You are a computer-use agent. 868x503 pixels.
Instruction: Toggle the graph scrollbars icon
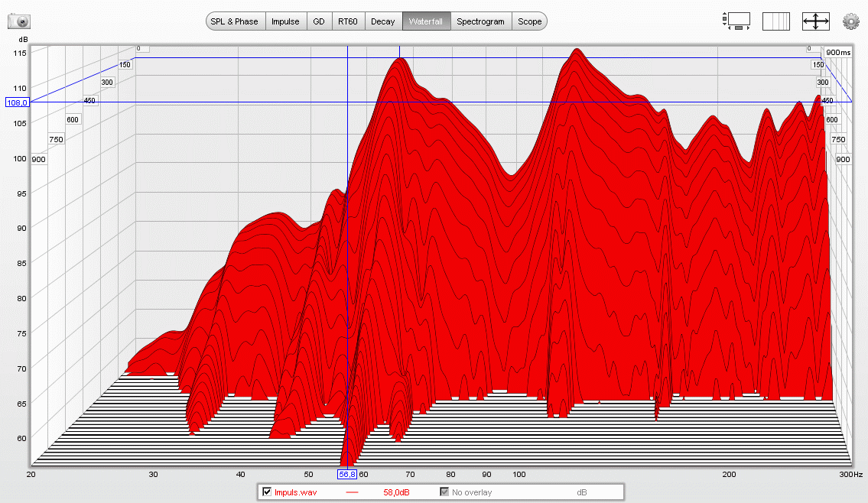point(737,21)
